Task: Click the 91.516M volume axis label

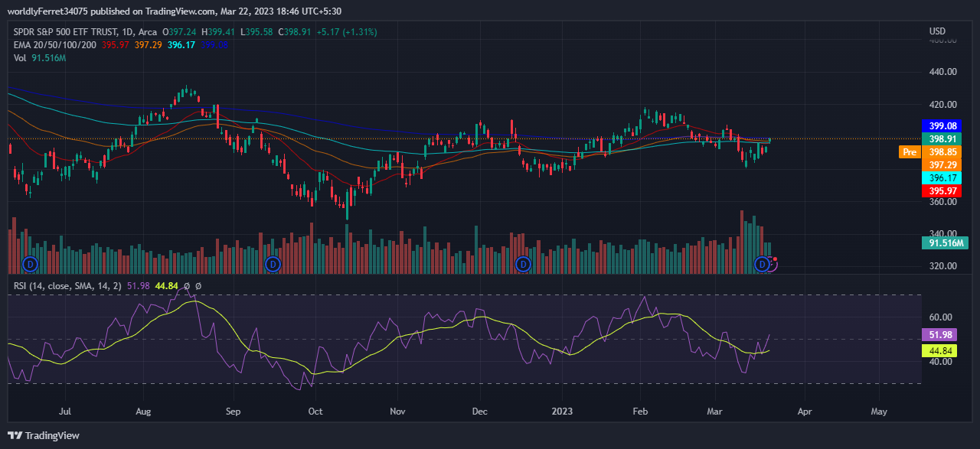Action: (944, 243)
